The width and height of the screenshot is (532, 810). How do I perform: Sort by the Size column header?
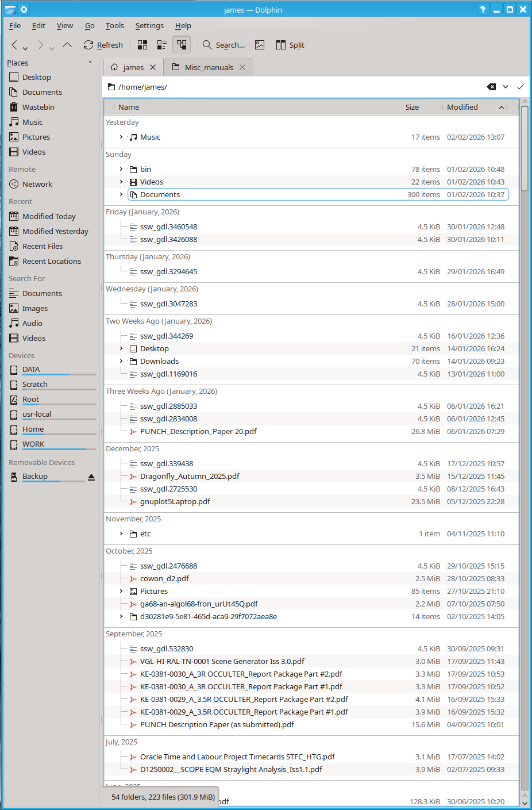pos(412,107)
